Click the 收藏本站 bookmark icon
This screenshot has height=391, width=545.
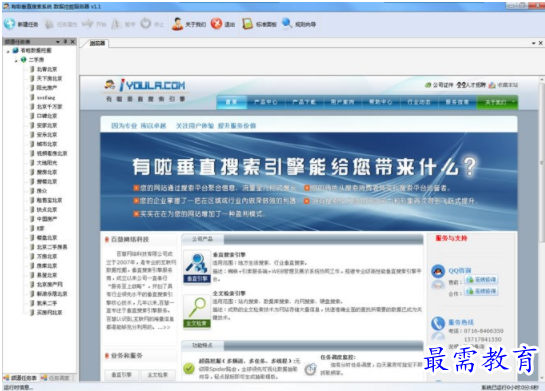pyautogui.click(x=492, y=85)
